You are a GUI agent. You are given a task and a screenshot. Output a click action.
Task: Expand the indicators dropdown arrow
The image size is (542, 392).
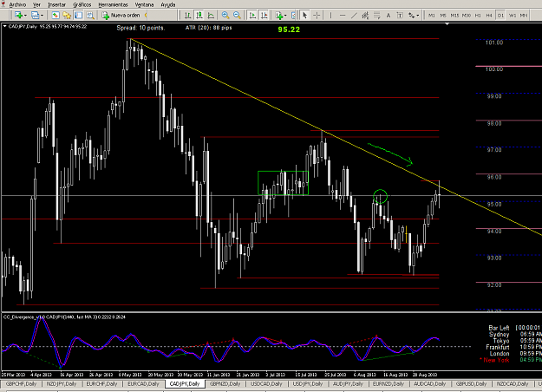point(285,16)
